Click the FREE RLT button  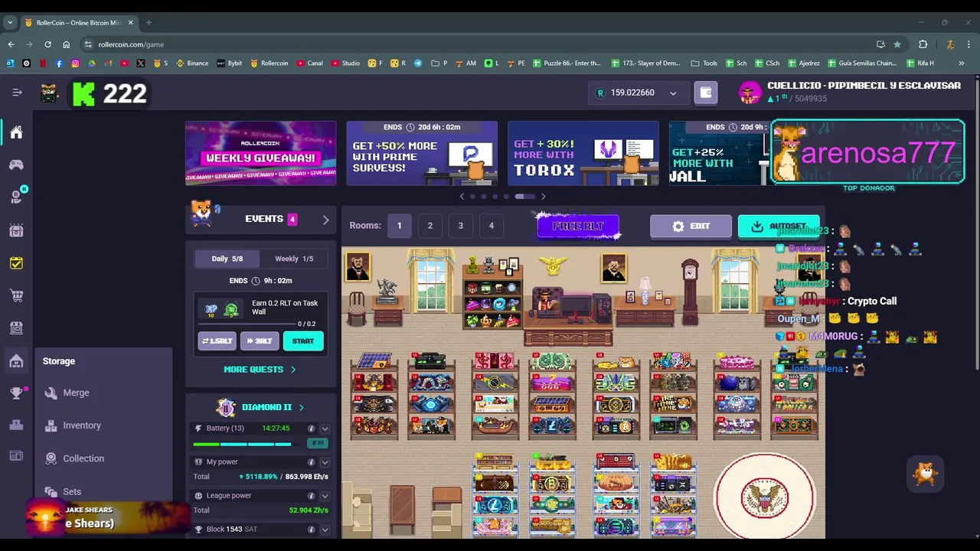click(x=578, y=227)
